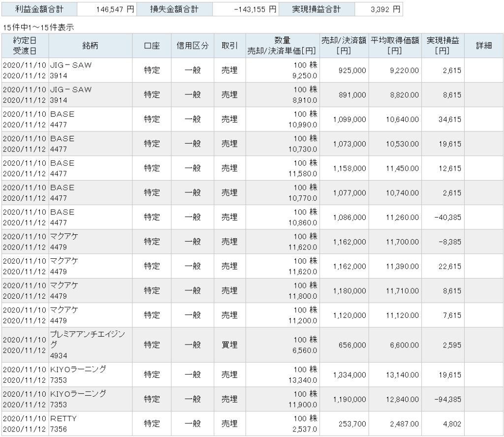Image resolution: width=504 pixels, height=437 pixels.
Task: Click the 9,220.00 average cost cell
Action: coord(395,70)
